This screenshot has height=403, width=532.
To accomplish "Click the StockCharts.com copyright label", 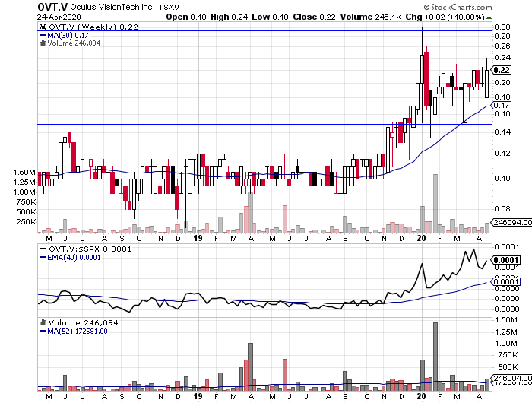I will (458, 7).
